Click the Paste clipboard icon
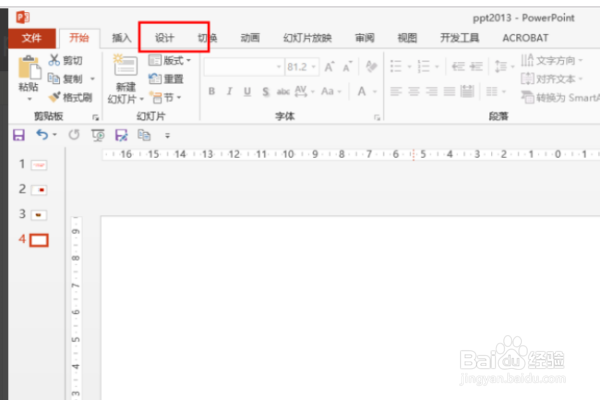 tap(29, 68)
